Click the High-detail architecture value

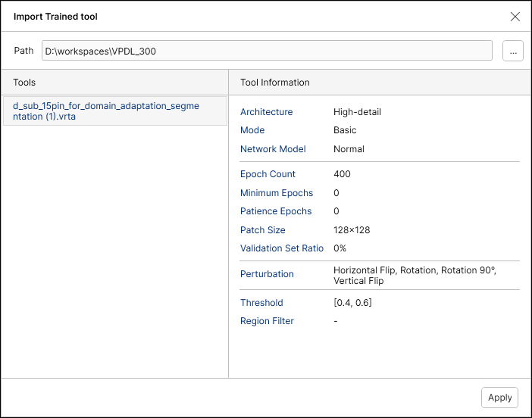[x=357, y=112]
